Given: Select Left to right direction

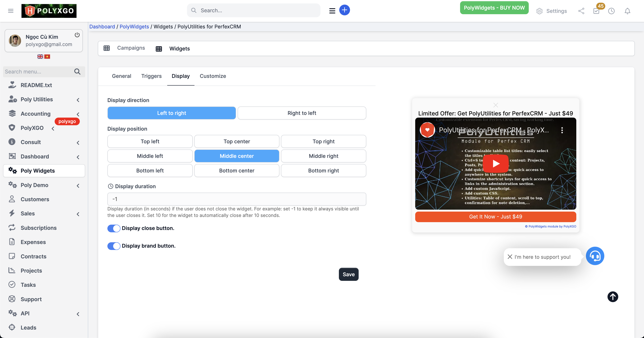Looking at the screenshot, I should pos(171,113).
